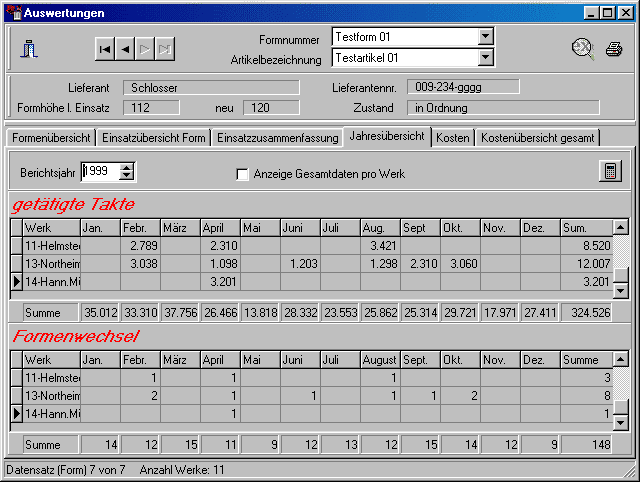Go to first record navigation button
This screenshot has width=640, height=482.
105,48
